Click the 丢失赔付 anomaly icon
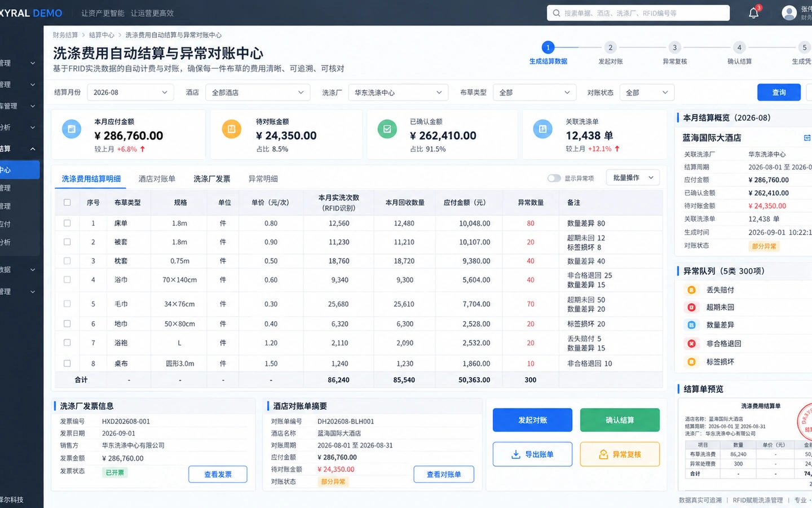Viewport: 812px width, 508px height. (x=691, y=290)
